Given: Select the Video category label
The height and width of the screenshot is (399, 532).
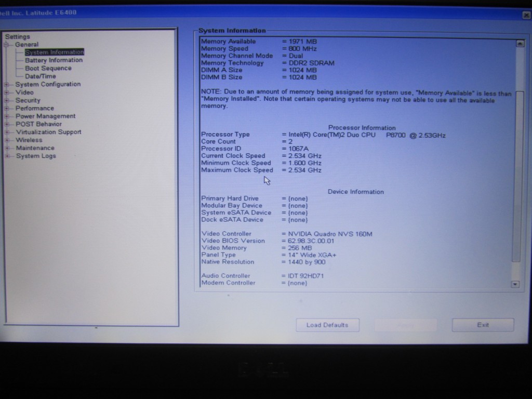Looking at the screenshot, I should pos(24,92).
